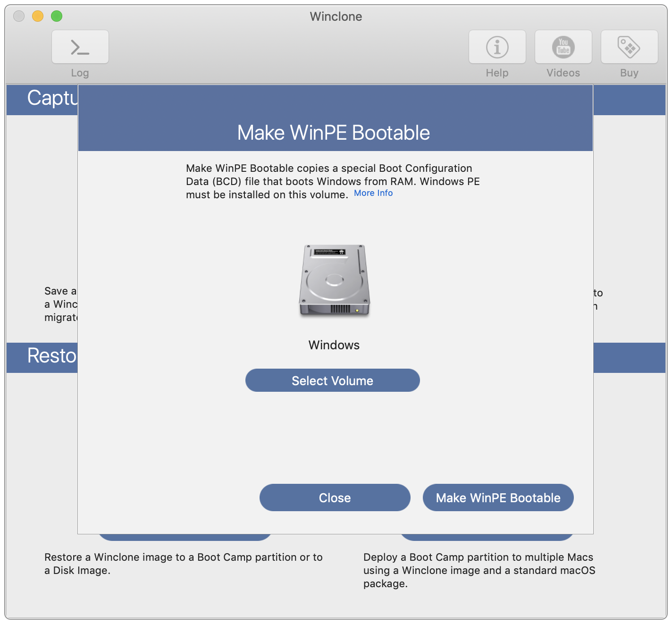Open the More Info link
This screenshot has height=624, width=672.
pyautogui.click(x=373, y=193)
